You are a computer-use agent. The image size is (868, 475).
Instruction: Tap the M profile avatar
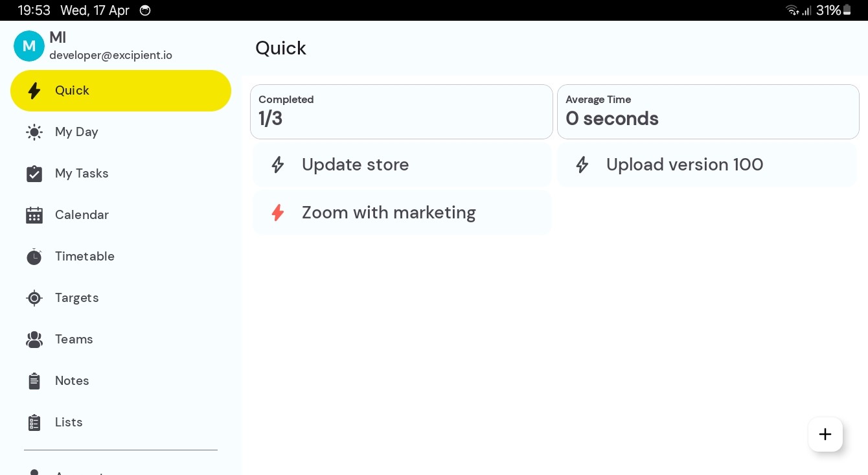click(29, 46)
